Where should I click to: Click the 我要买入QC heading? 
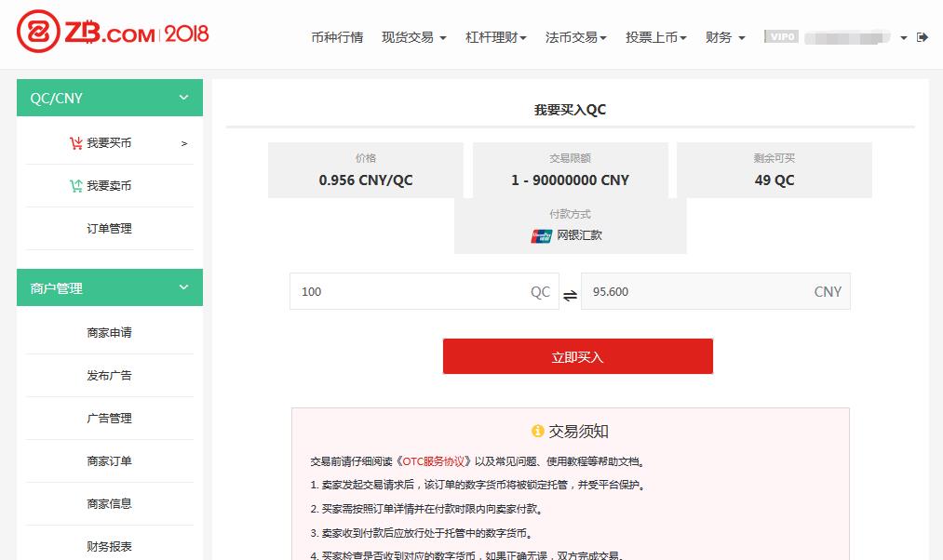[570, 110]
